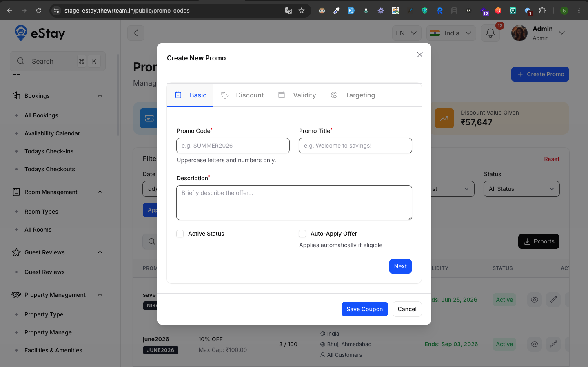Click the Room Management clipboard icon

16,192
